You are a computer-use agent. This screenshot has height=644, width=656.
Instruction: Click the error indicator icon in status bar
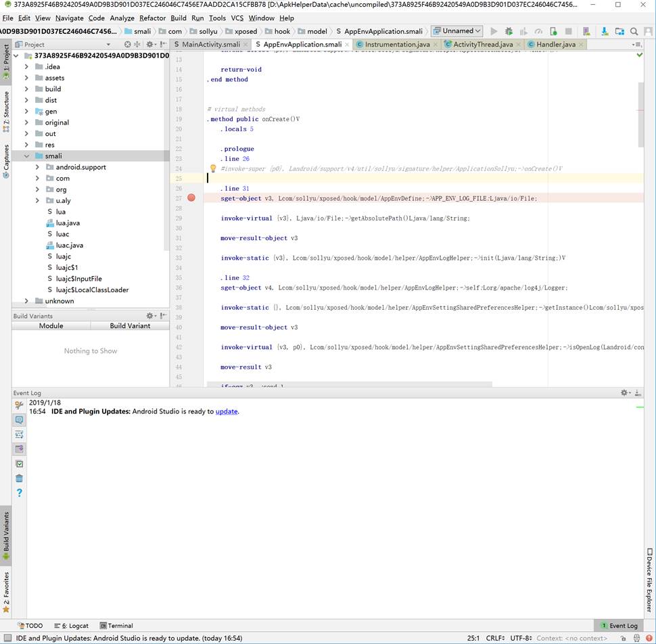[649, 638]
